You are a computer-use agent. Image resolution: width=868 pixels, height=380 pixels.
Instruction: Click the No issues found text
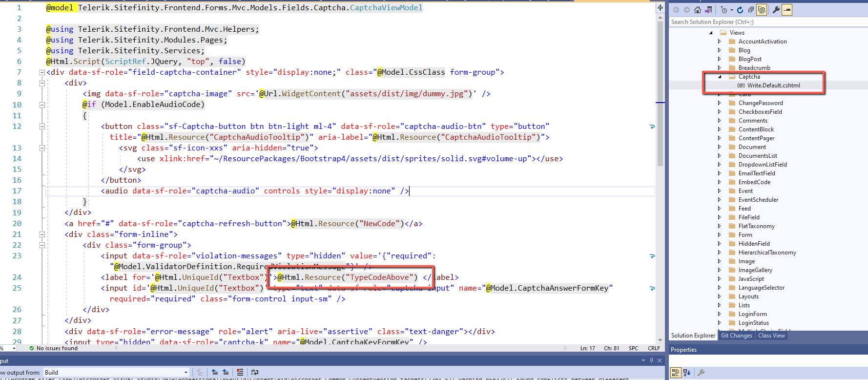click(57, 348)
